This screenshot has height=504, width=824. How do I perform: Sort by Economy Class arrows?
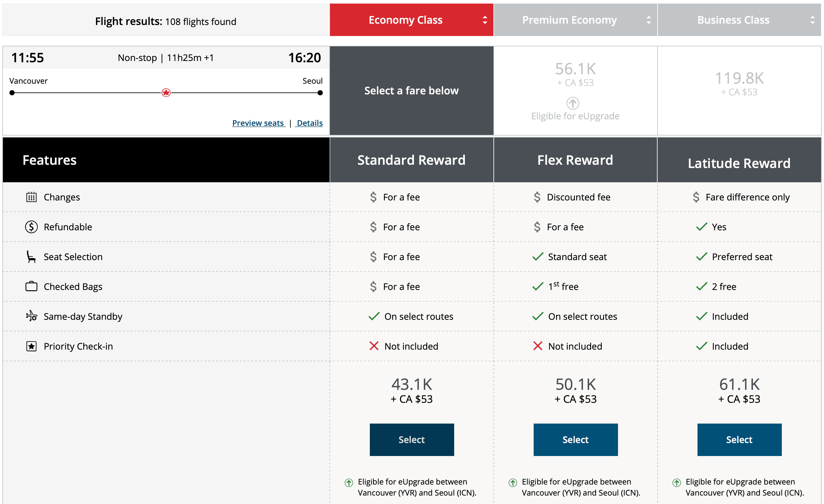485,20
